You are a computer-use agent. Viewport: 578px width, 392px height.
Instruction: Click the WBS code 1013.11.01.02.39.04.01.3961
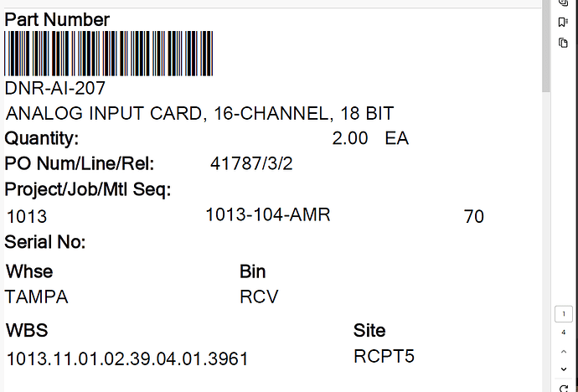tap(127, 359)
